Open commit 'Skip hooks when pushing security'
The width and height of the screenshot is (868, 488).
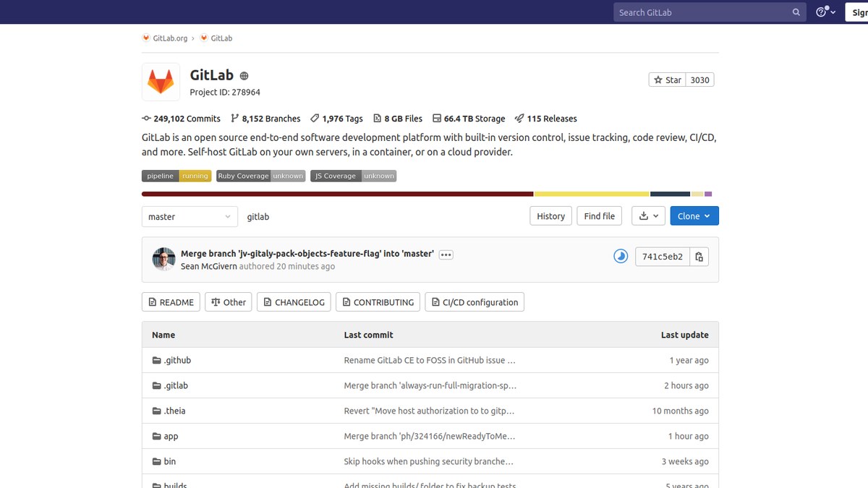(428, 461)
